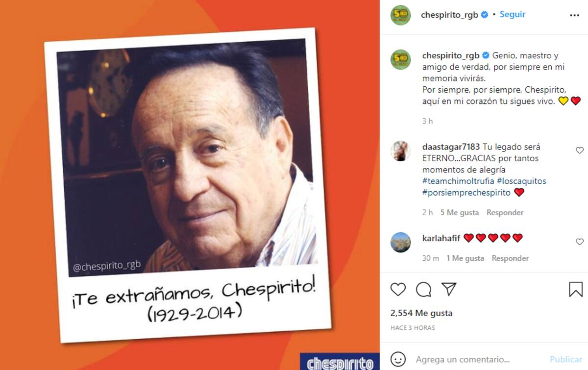Open chespirito_rgb profile picture in header
The image size is (588, 370).
click(x=400, y=15)
